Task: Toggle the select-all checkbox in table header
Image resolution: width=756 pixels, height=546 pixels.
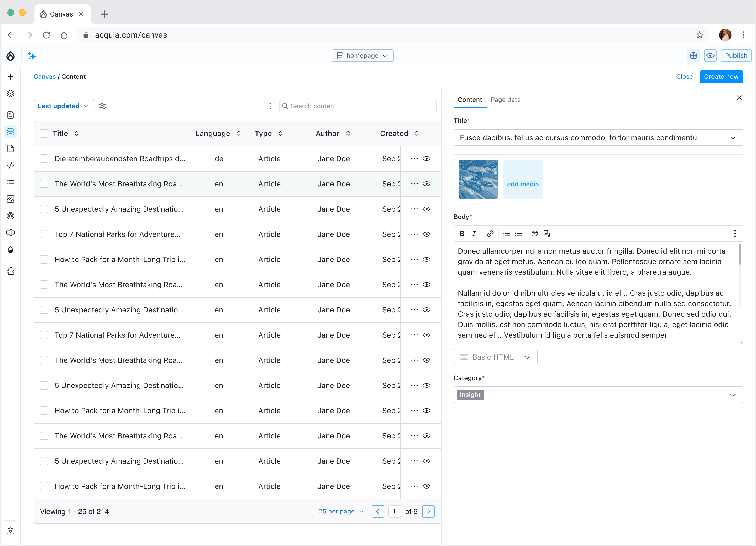Action: (44, 133)
